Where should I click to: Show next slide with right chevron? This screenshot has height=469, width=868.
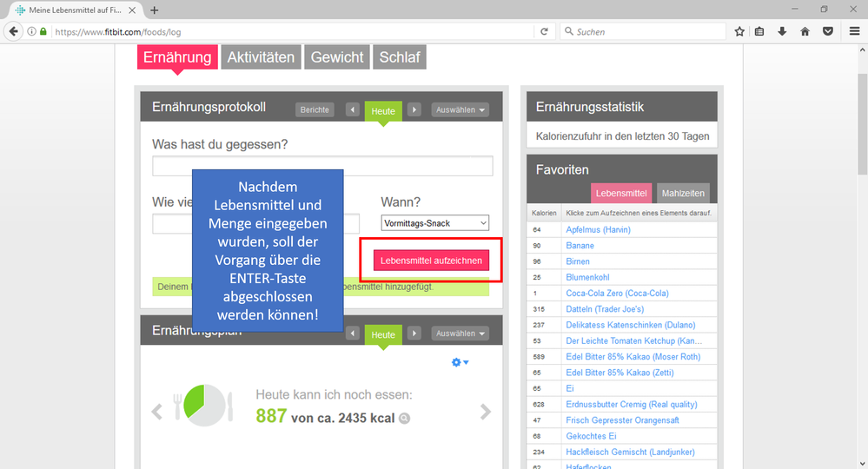(486, 412)
